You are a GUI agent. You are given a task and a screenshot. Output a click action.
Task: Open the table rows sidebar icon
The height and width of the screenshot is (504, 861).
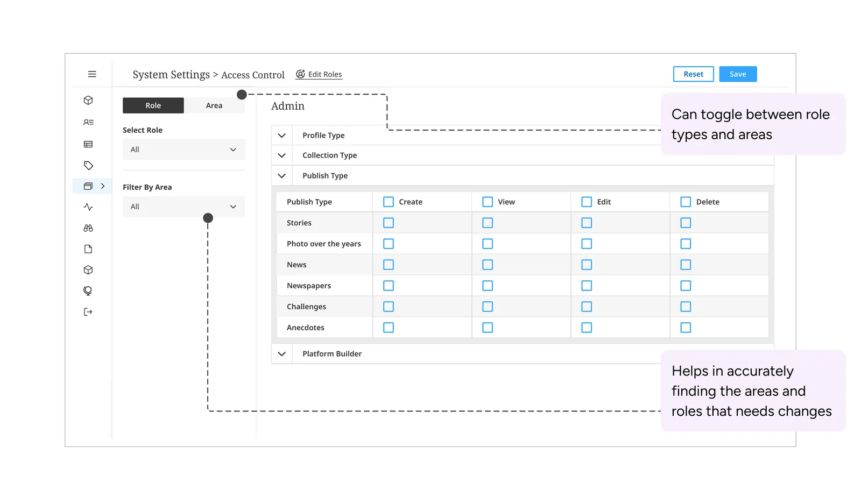[x=88, y=144]
